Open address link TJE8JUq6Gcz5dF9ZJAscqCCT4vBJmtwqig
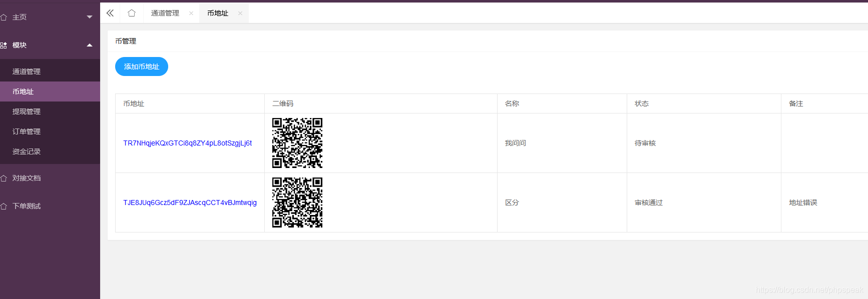868x299 pixels. pos(190,202)
